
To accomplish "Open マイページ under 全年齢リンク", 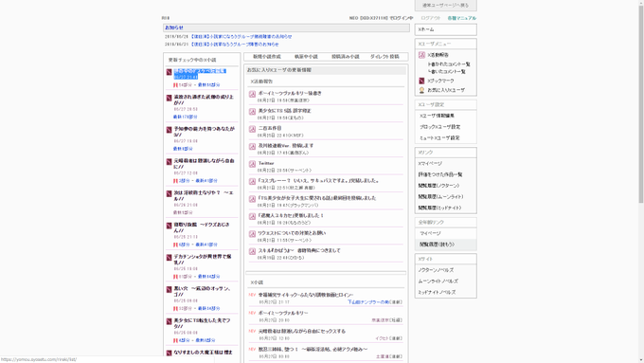I will pyautogui.click(x=430, y=233).
